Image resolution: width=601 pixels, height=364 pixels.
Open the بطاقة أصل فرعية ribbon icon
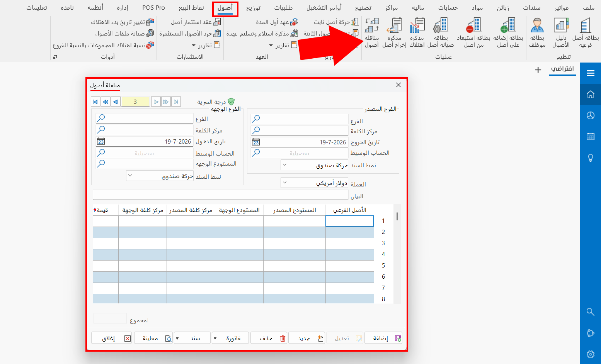click(585, 33)
